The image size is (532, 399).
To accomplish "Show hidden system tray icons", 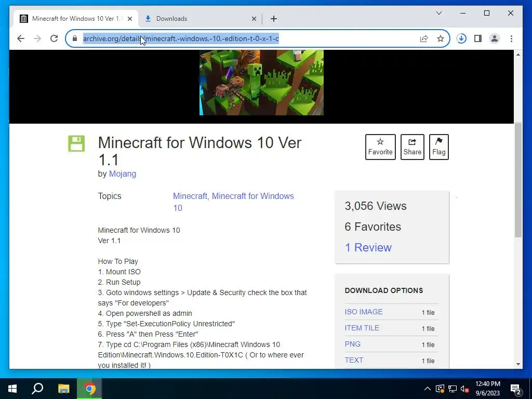I will (x=428, y=389).
